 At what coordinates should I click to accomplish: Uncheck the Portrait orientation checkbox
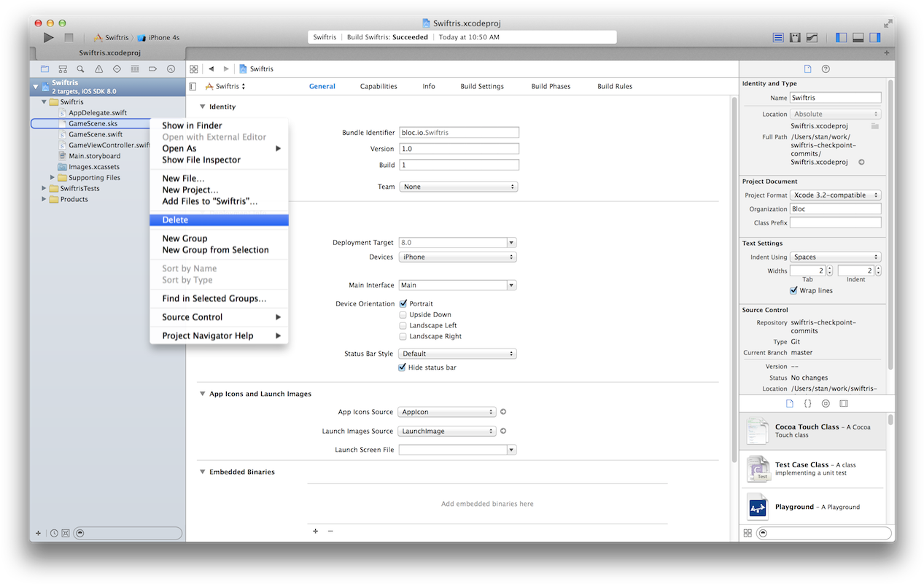click(x=403, y=304)
